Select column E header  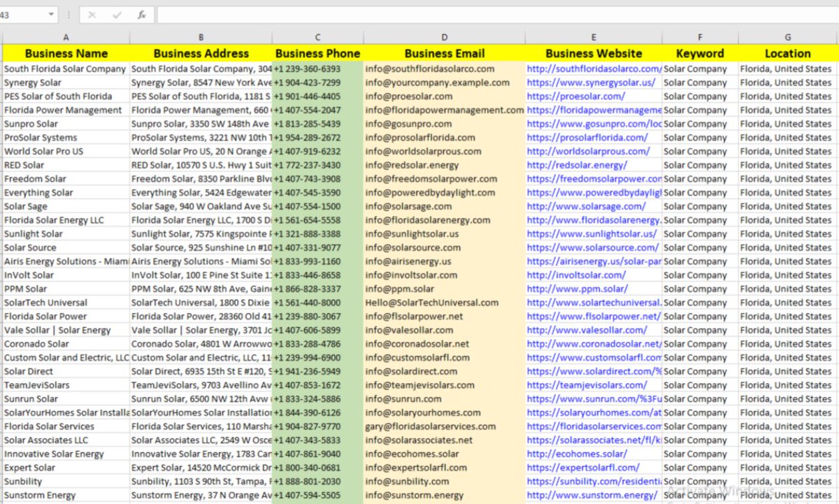[x=594, y=38]
